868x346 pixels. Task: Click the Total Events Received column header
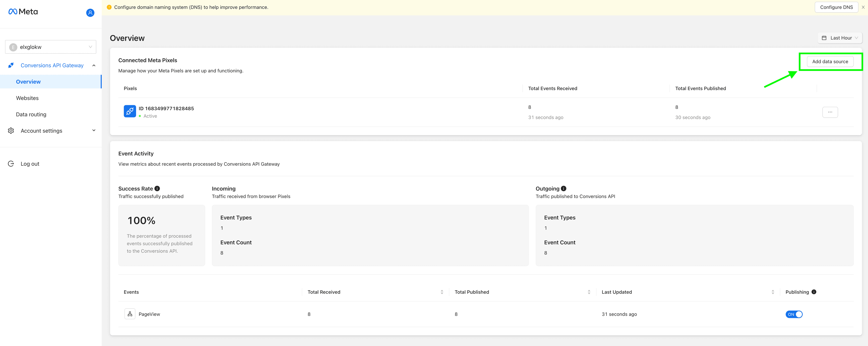(x=553, y=89)
